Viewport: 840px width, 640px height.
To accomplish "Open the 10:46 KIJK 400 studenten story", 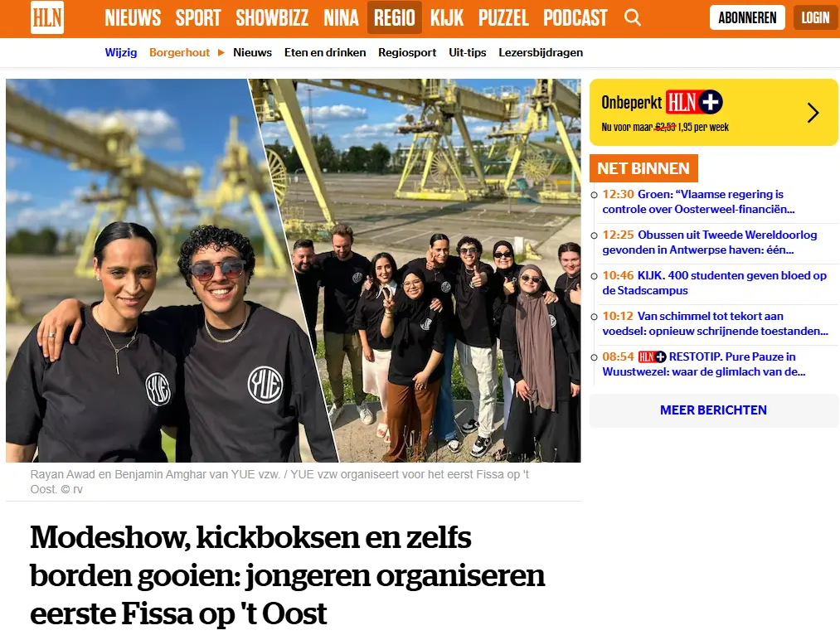I will [x=714, y=283].
